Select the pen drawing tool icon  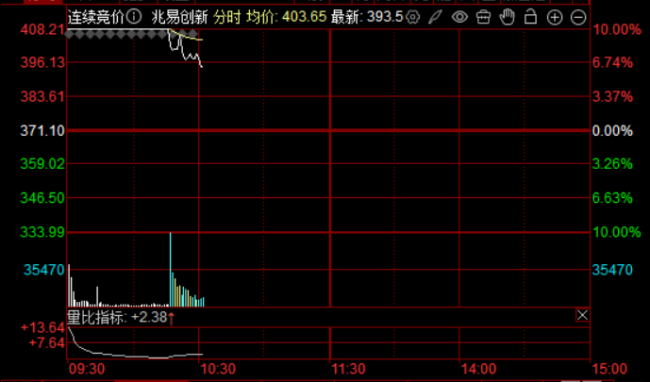click(x=435, y=17)
